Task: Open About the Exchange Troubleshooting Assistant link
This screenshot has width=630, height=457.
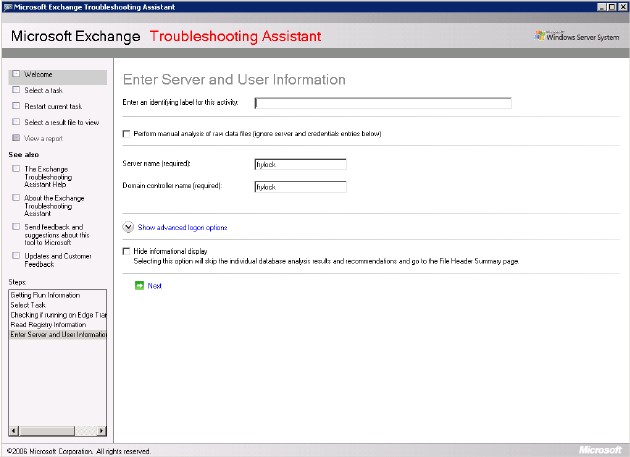Action: click(54, 206)
